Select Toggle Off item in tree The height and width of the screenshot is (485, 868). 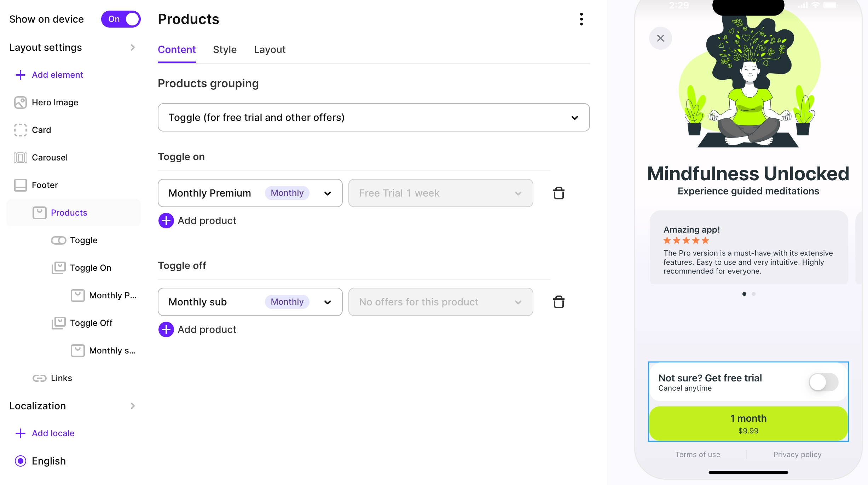91,323
